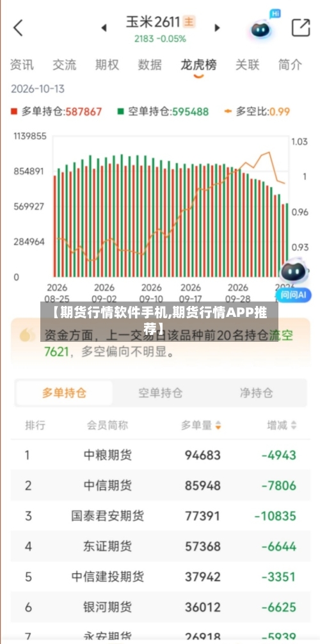Sort by 增减 arrows
This screenshot has width=320, height=644.
pyautogui.click(x=293, y=425)
